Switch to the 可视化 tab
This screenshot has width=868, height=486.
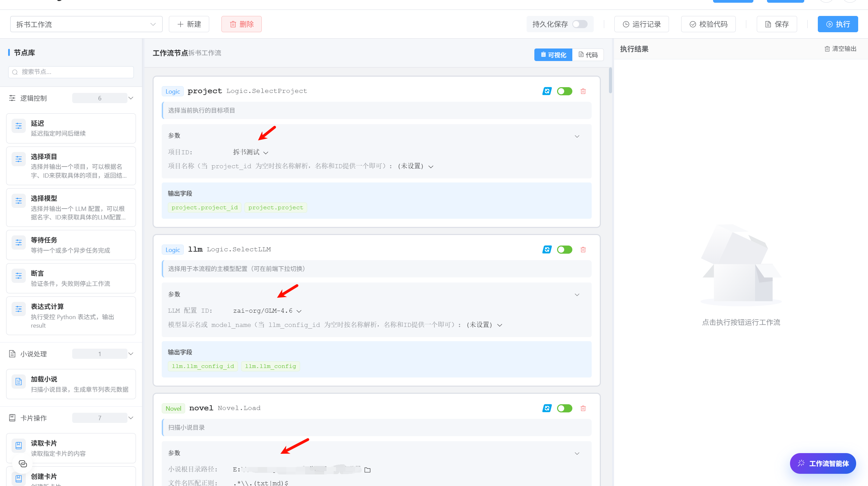[x=553, y=55]
